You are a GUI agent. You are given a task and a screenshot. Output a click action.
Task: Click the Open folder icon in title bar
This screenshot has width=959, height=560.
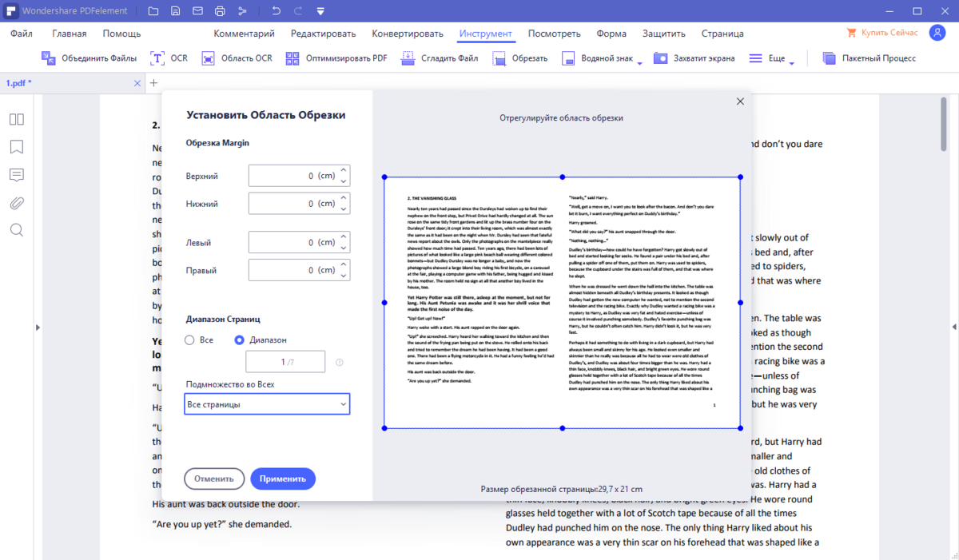153,11
